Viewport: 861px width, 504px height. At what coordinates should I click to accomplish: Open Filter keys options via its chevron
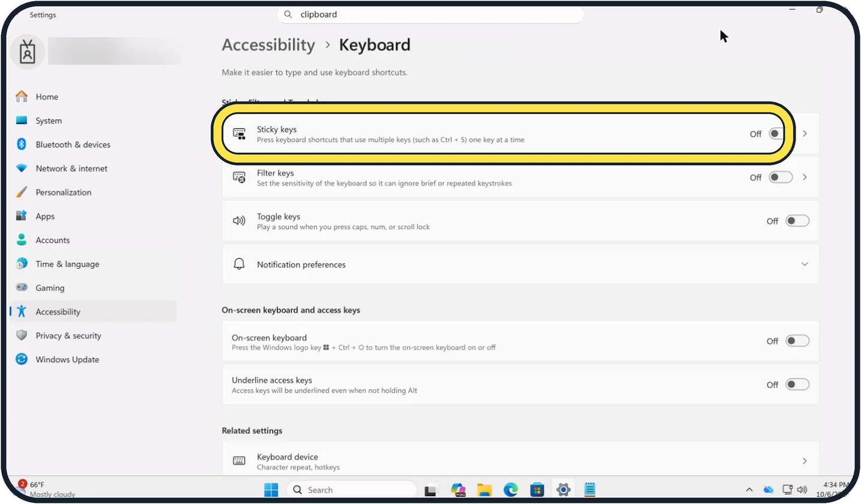coord(805,178)
